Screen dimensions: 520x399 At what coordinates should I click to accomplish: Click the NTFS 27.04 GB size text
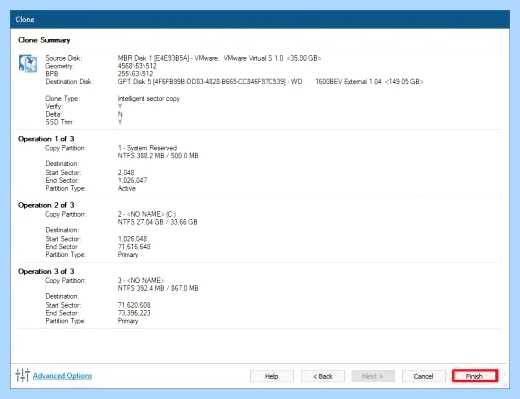157,222
